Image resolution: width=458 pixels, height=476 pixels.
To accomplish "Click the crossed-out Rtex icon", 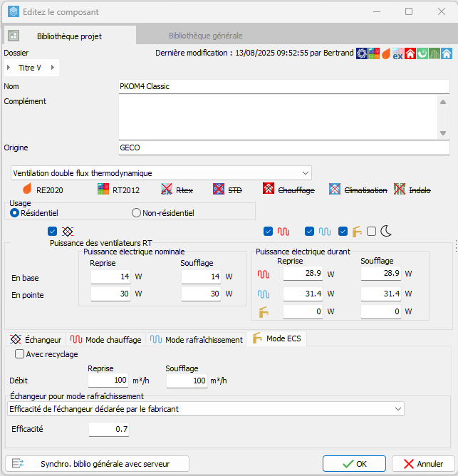I will 167,190.
